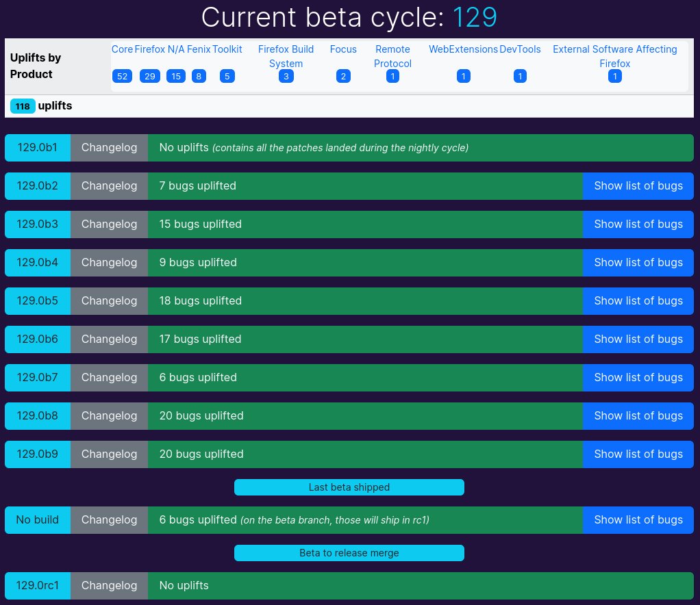Open the Changelog for the No build row
The width and height of the screenshot is (700, 605).
(110, 520)
